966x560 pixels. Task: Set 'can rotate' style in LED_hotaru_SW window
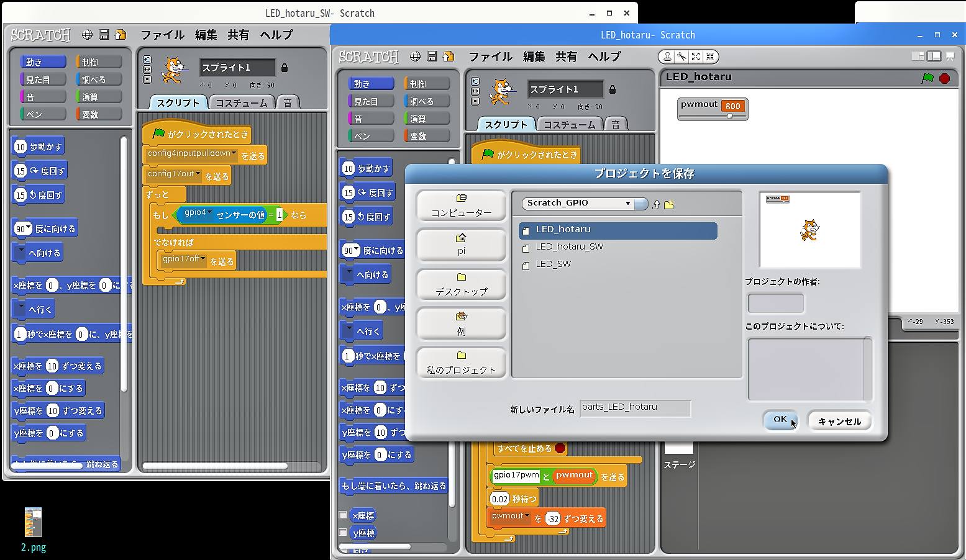pyautogui.click(x=147, y=60)
